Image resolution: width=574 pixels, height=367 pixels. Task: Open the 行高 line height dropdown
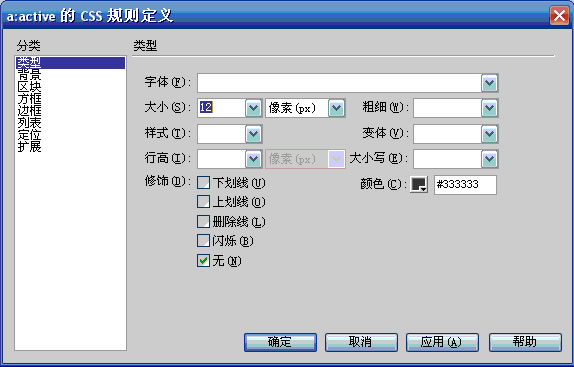[x=253, y=159]
